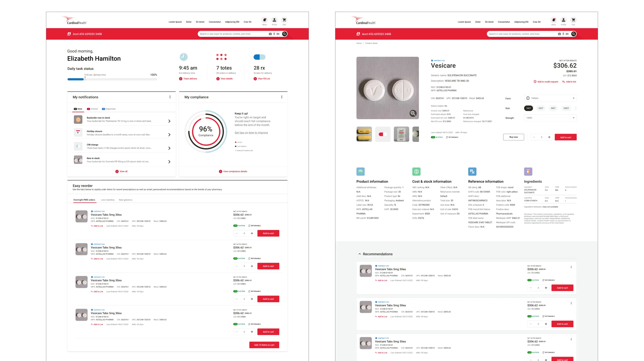644x361 pixels.
Task: Click barcode icon in product page search bar
Action: click(x=567, y=34)
